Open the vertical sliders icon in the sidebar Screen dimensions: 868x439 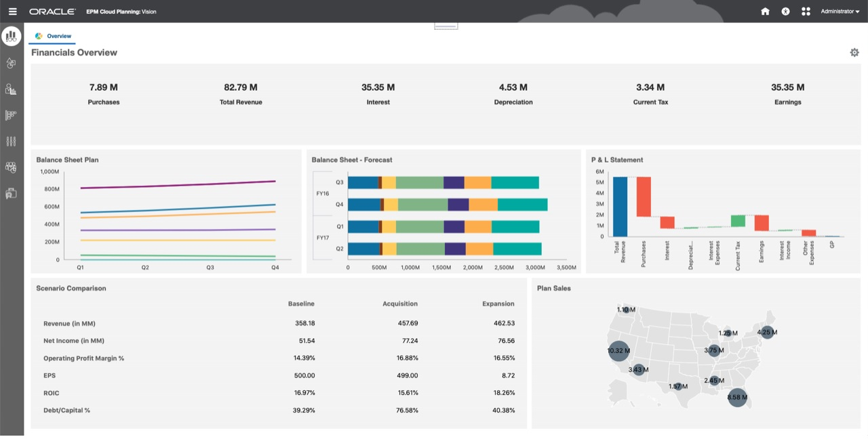point(10,141)
